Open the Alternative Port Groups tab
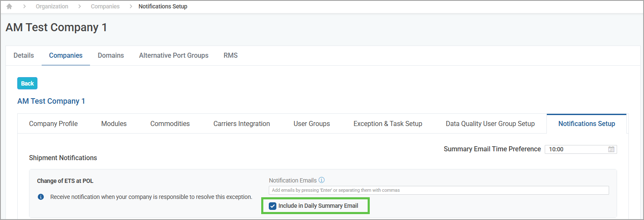 174,55
